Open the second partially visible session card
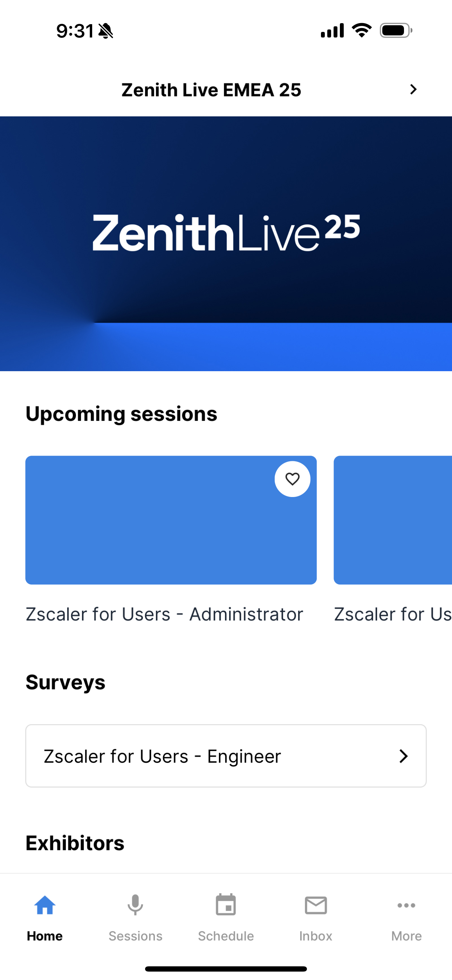 393,520
